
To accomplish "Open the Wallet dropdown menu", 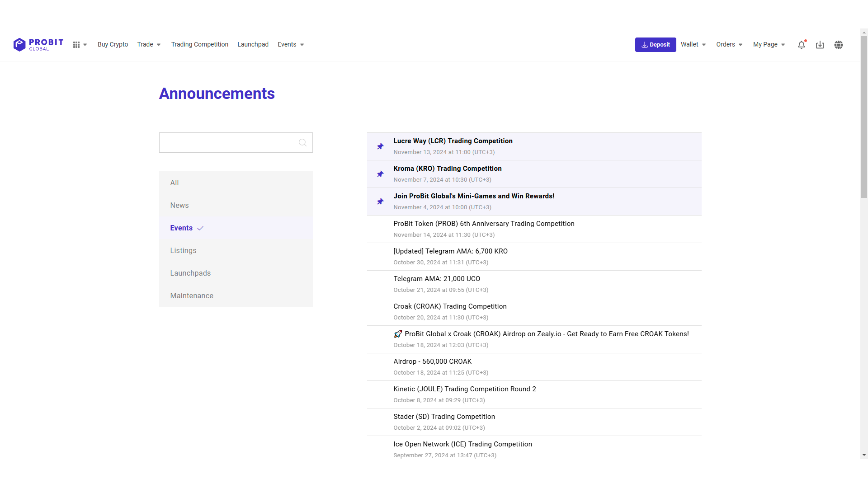I will click(694, 44).
